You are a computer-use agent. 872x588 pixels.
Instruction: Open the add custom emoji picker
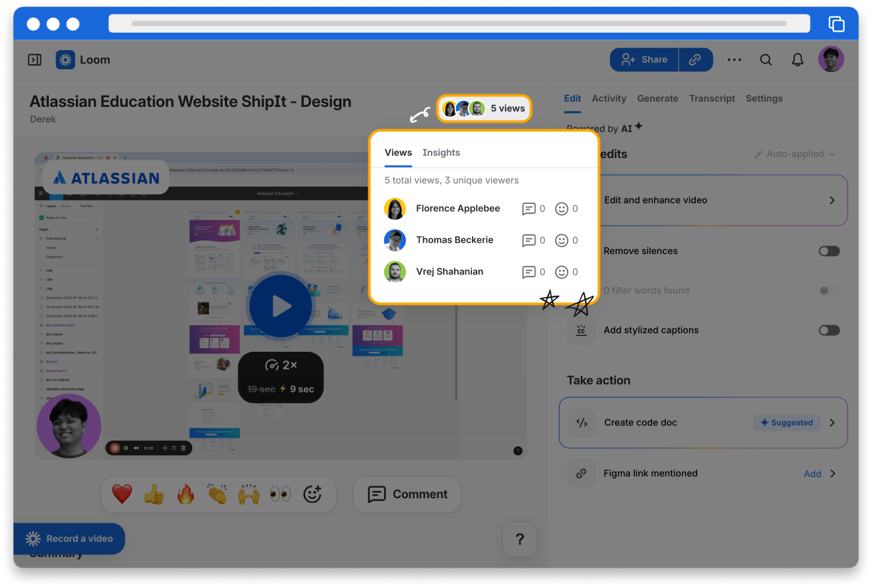tap(312, 494)
